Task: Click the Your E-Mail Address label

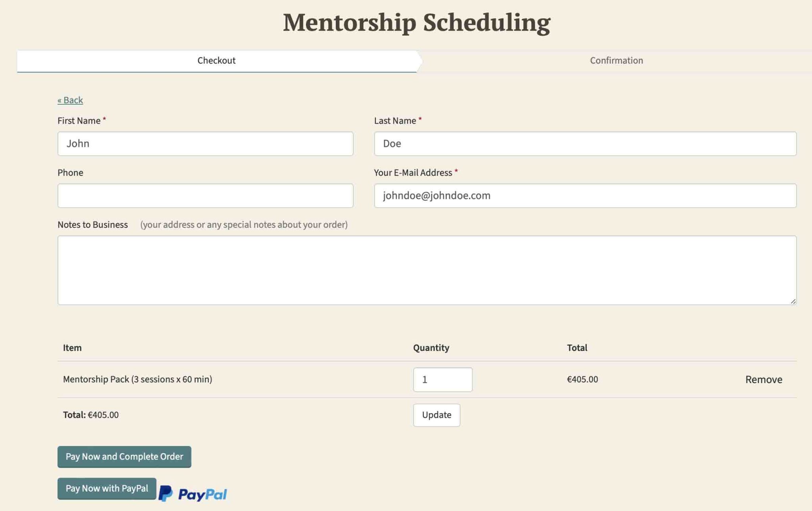Action: point(413,173)
